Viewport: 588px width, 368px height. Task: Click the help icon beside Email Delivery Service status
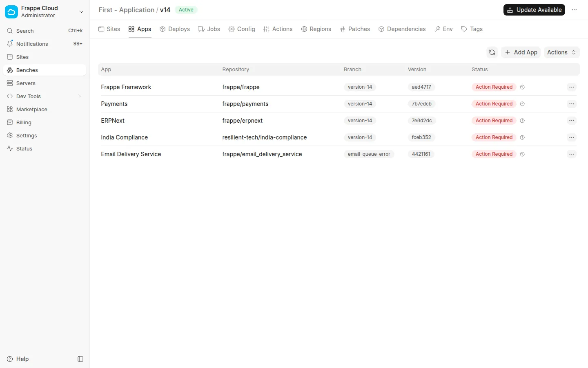[x=522, y=154]
